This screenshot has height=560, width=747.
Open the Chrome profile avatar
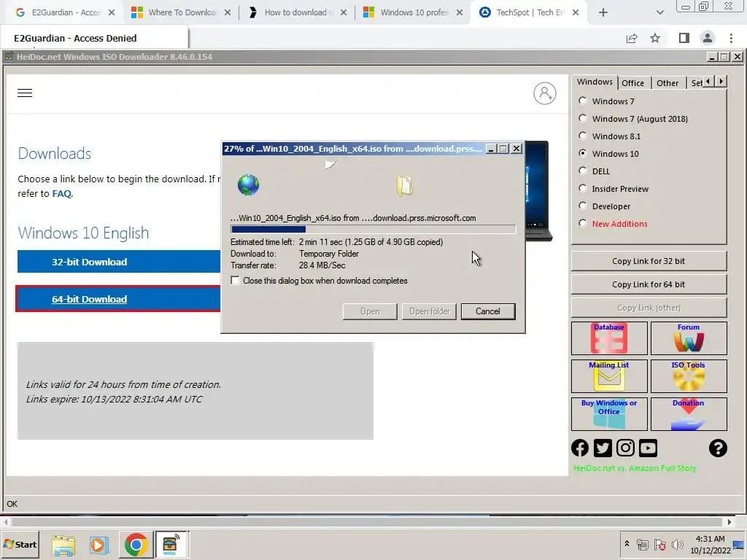(708, 38)
